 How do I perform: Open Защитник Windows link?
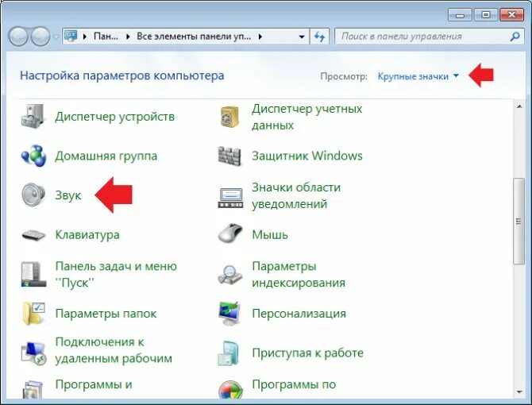[307, 156]
